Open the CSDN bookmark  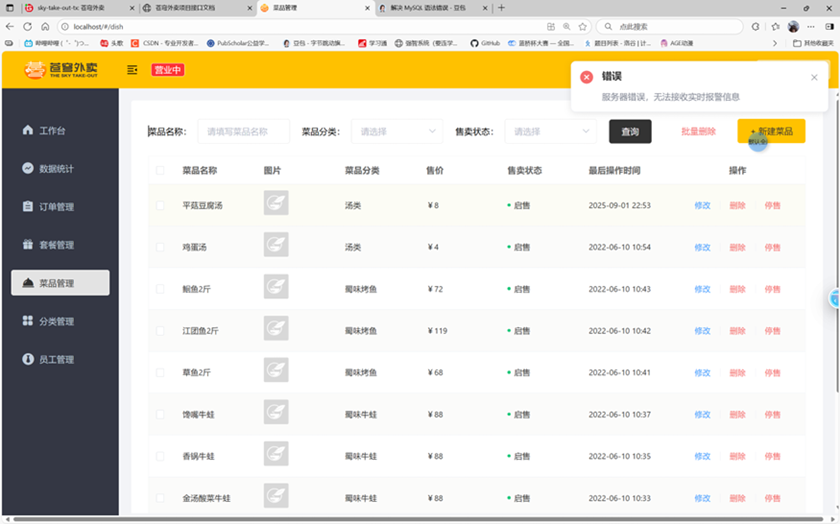[164, 43]
